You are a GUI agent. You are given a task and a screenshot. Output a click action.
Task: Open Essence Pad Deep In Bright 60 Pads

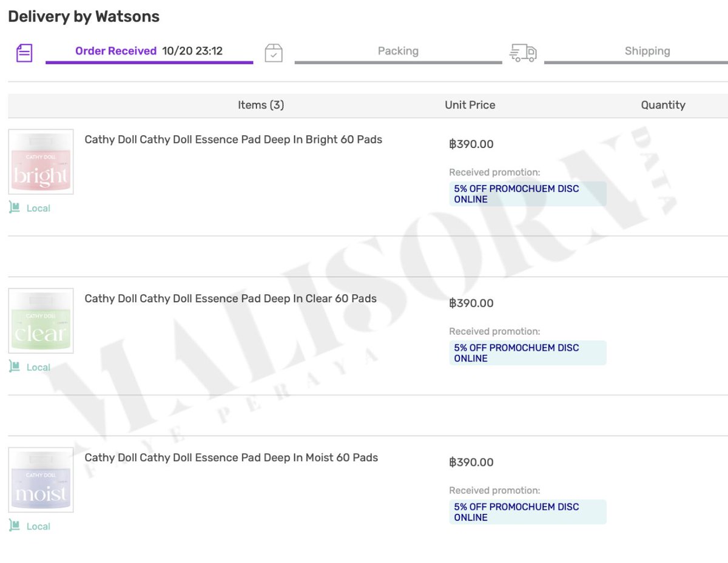[234, 140]
